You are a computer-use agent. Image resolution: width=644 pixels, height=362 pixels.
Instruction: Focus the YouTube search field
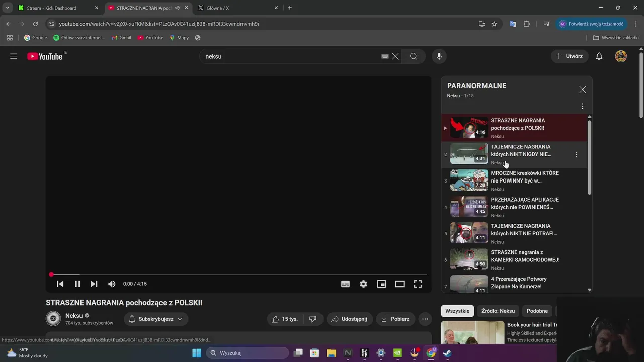[x=292, y=56]
